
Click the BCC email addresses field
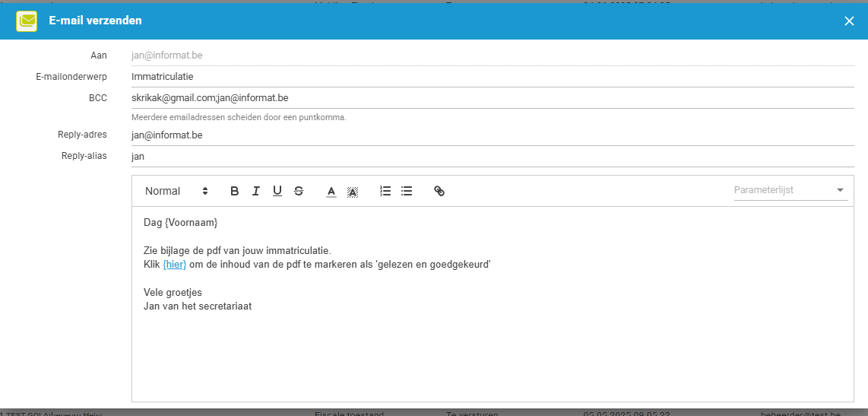(x=491, y=98)
